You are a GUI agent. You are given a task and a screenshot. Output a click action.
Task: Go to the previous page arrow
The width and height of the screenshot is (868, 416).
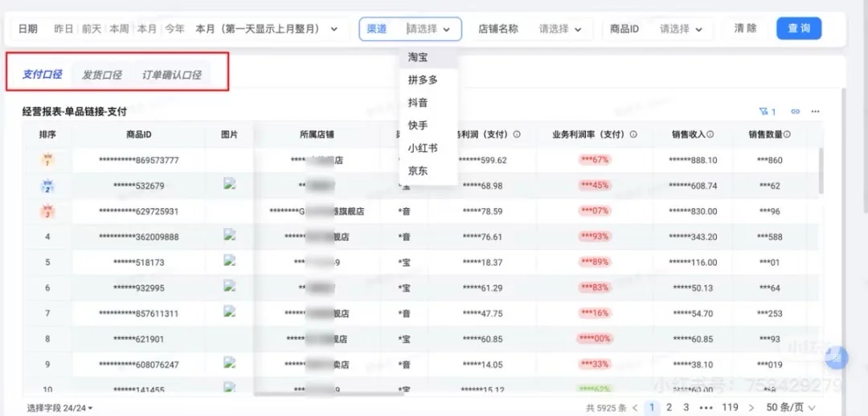(x=635, y=408)
